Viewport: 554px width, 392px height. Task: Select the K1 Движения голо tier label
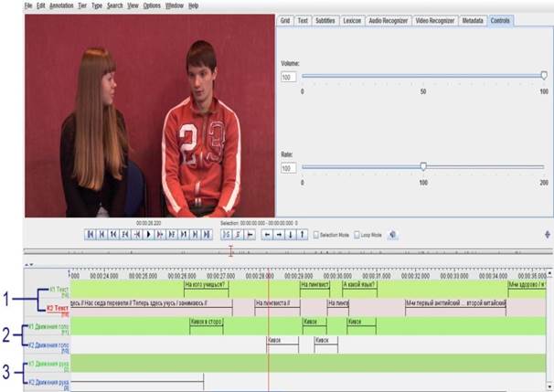point(48,327)
